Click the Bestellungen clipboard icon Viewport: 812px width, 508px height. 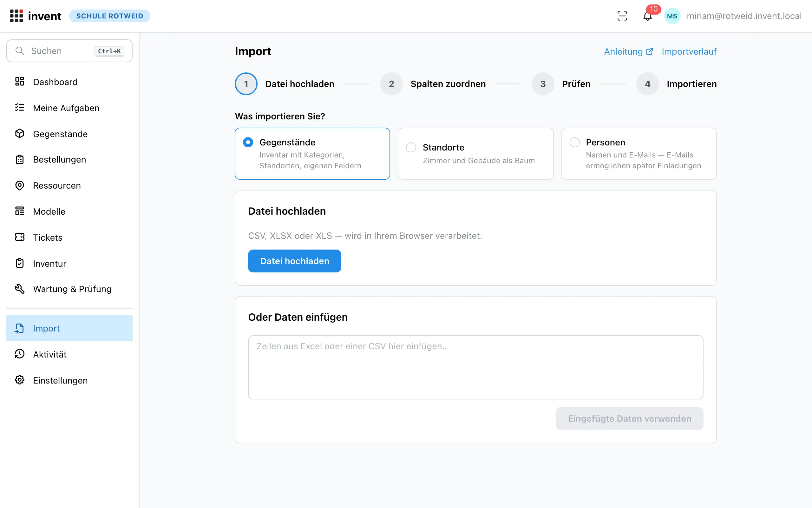point(20,159)
